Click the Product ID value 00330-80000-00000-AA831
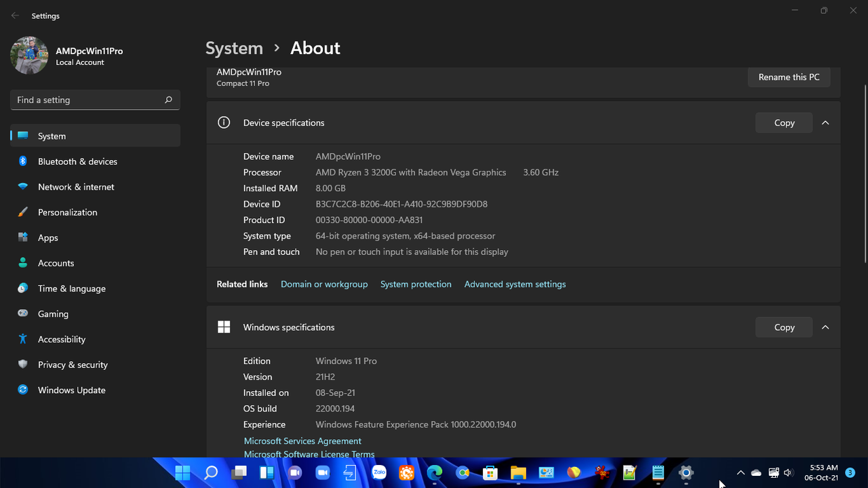Screen dimensions: 868x488 click(x=369, y=220)
